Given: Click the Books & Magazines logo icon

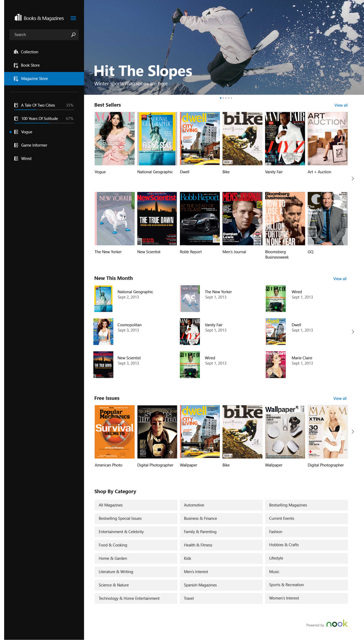Looking at the screenshot, I should (x=18, y=17).
